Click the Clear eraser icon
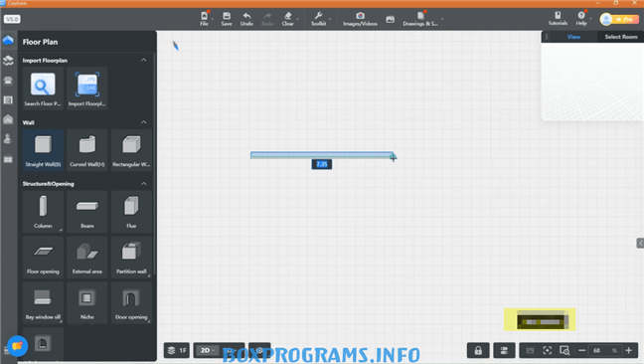The image size is (644, 364). [x=288, y=19]
